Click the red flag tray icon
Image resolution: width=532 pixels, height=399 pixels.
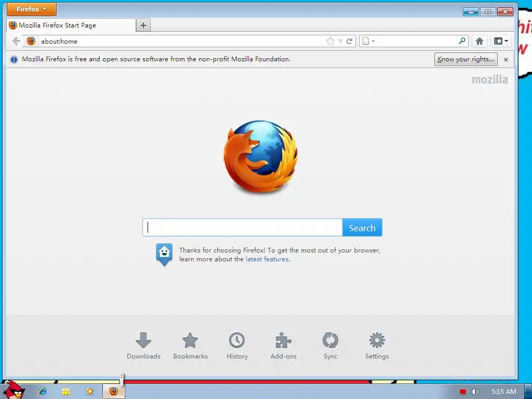click(463, 392)
